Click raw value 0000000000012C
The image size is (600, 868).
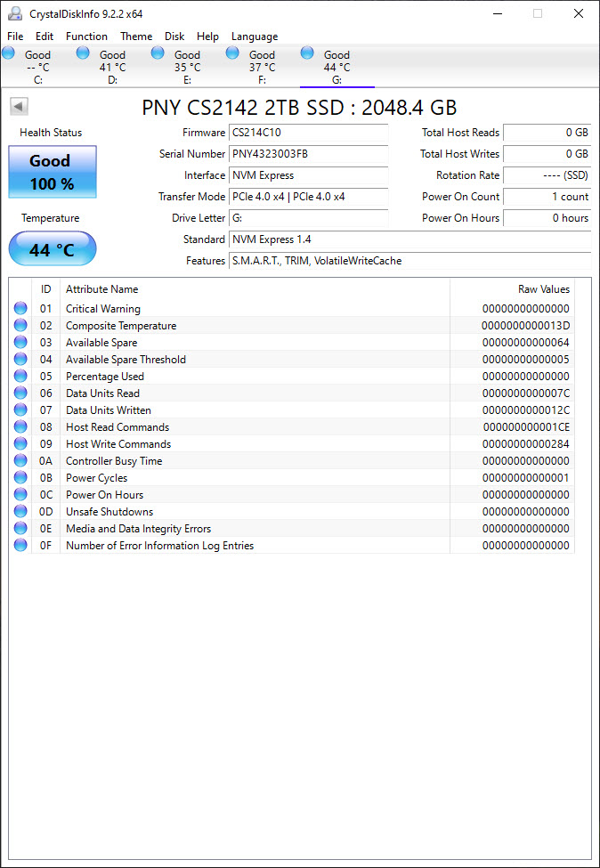click(x=525, y=410)
